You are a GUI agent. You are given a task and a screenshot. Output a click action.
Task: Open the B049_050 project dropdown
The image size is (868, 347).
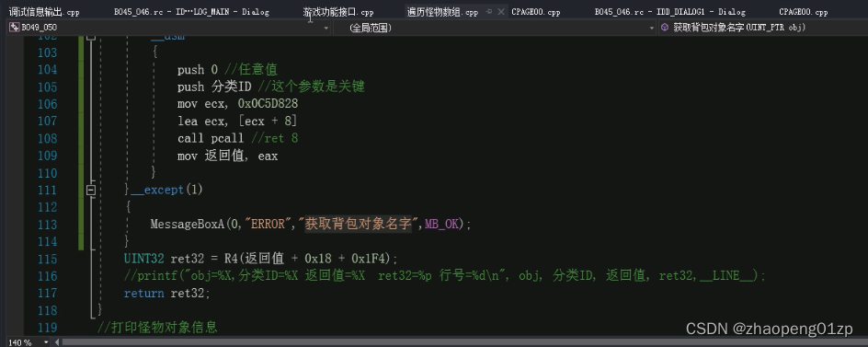(326, 28)
